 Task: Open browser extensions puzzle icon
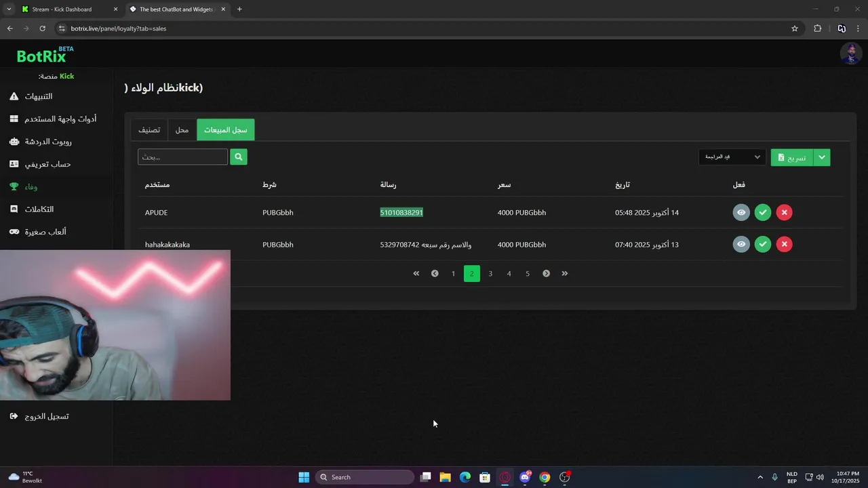point(817,28)
